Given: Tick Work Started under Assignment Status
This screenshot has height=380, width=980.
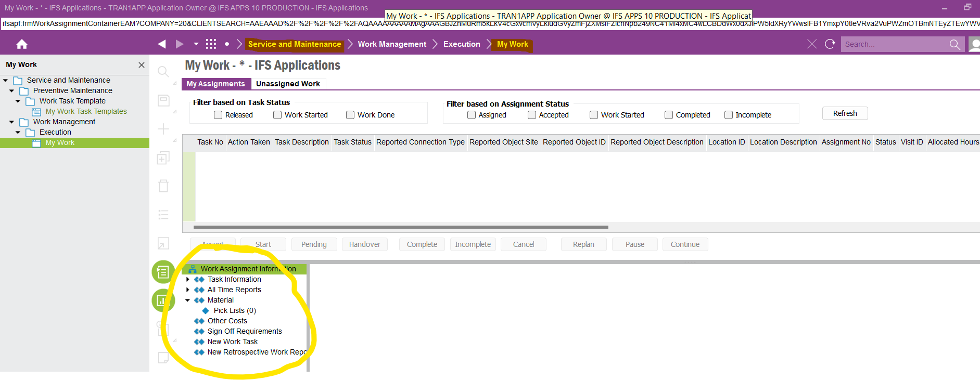Looking at the screenshot, I should pyautogui.click(x=594, y=115).
